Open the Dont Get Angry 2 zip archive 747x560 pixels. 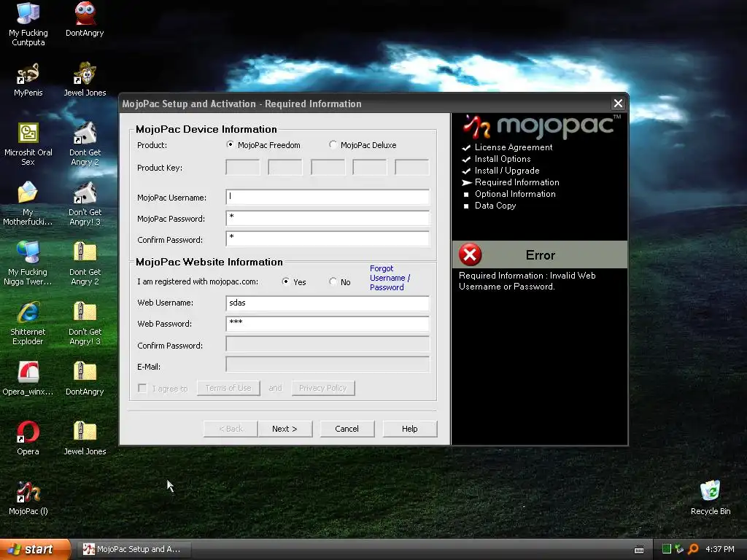pos(85,252)
